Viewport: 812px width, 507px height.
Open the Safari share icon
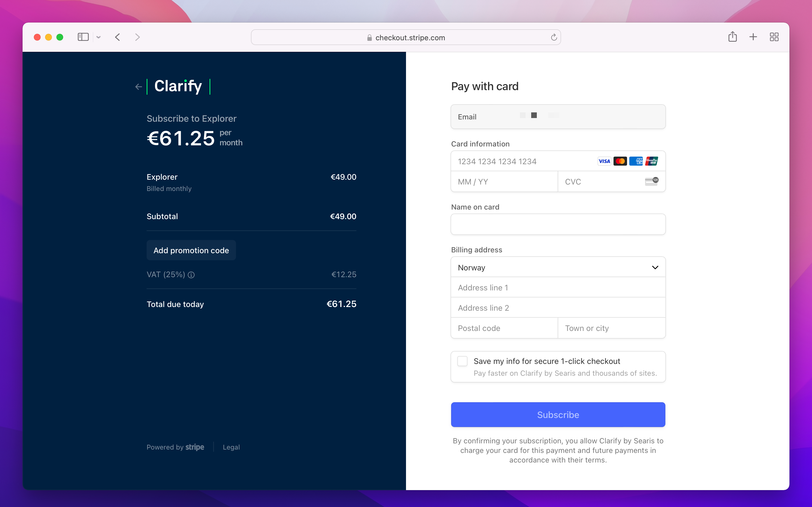pos(732,37)
